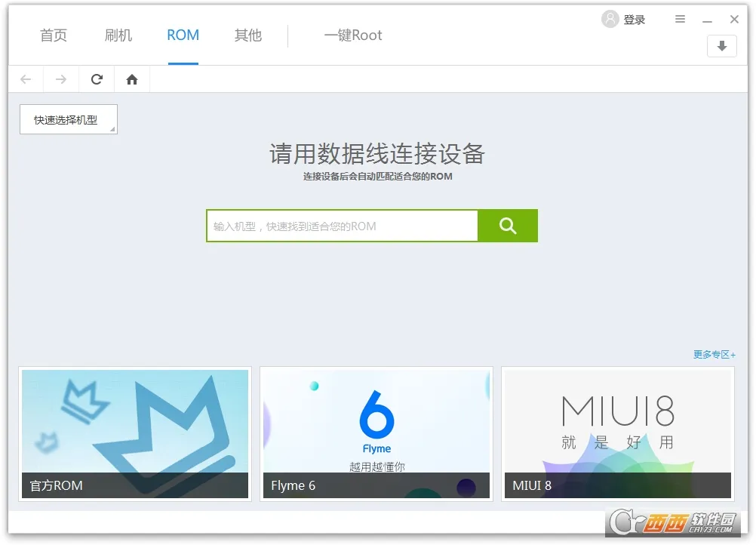Close the application window
Viewport: 756px width, 545px height.
click(734, 20)
